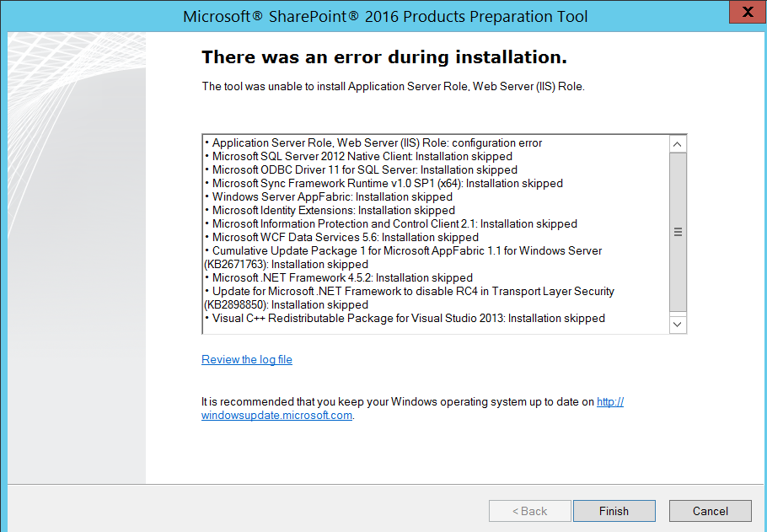The height and width of the screenshot is (532, 767).
Task: Click the 'Microsoft Information Protection and Control Client 2.1' line
Action: click(x=391, y=223)
